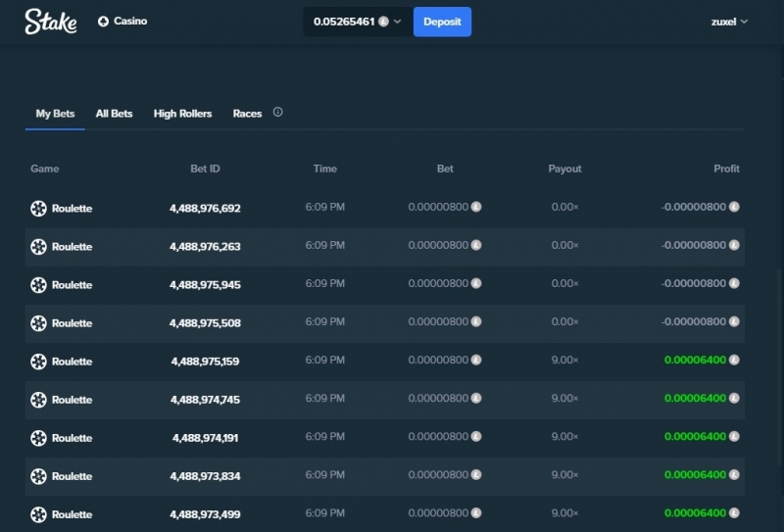Open Roulette game link for bet 4,488,974,191
The height and width of the screenshot is (532, 784).
tap(72, 438)
